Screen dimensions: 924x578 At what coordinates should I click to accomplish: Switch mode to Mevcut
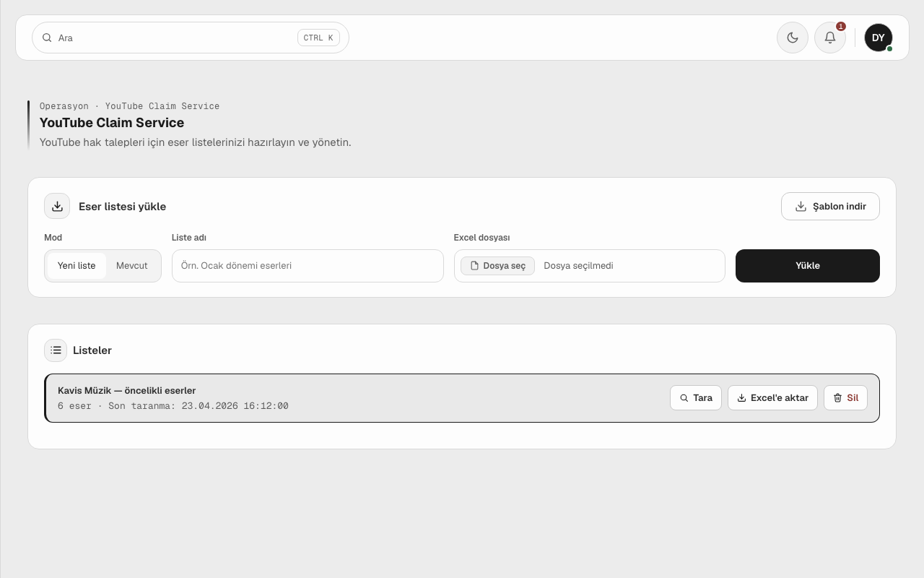tap(132, 266)
